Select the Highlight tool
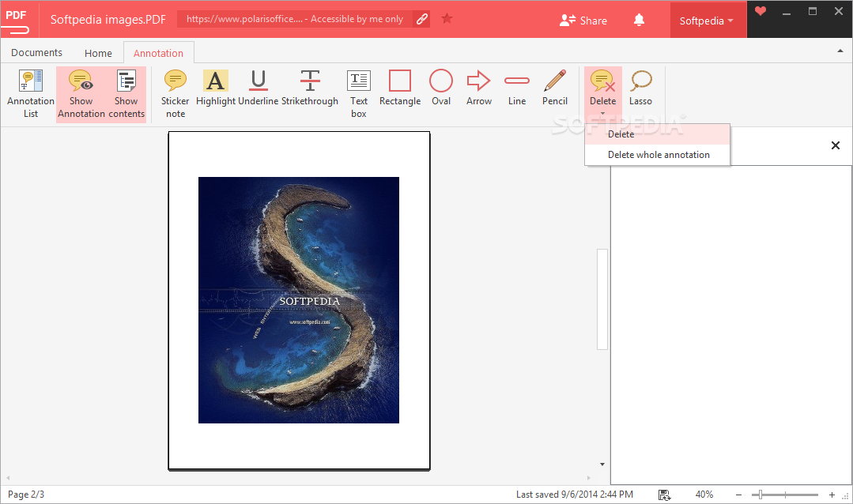The width and height of the screenshot is (853, 504). point(216,88)
